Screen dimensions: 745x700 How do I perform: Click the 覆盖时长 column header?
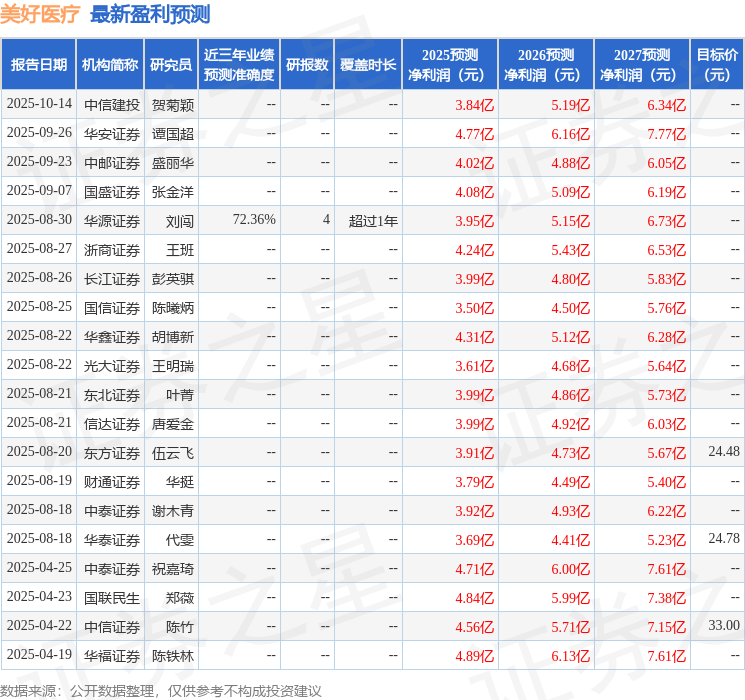point(368,64)
